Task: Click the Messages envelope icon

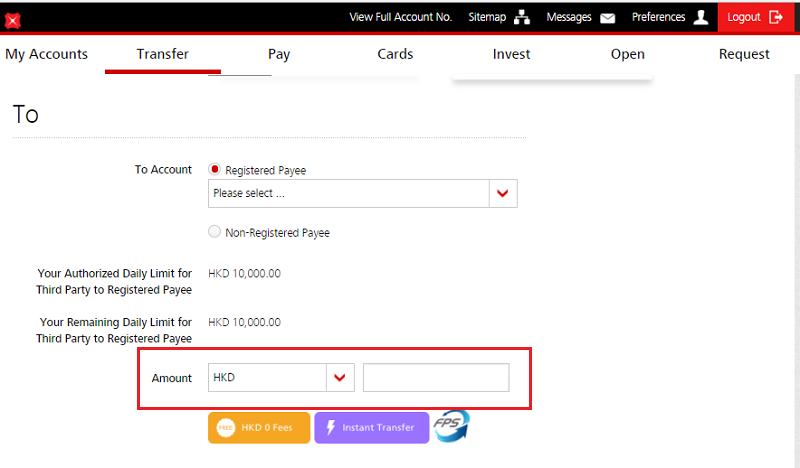Action: (x=607, y=18)
